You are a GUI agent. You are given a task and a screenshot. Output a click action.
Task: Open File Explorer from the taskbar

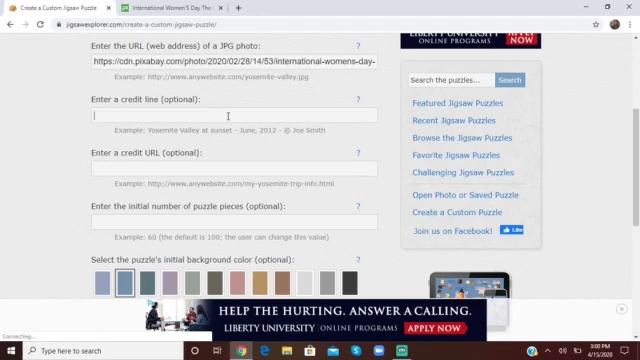click(x=287, y=351)
